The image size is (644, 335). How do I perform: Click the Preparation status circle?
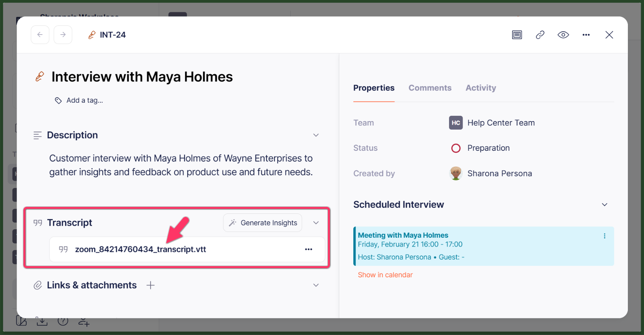click(456, 148)
